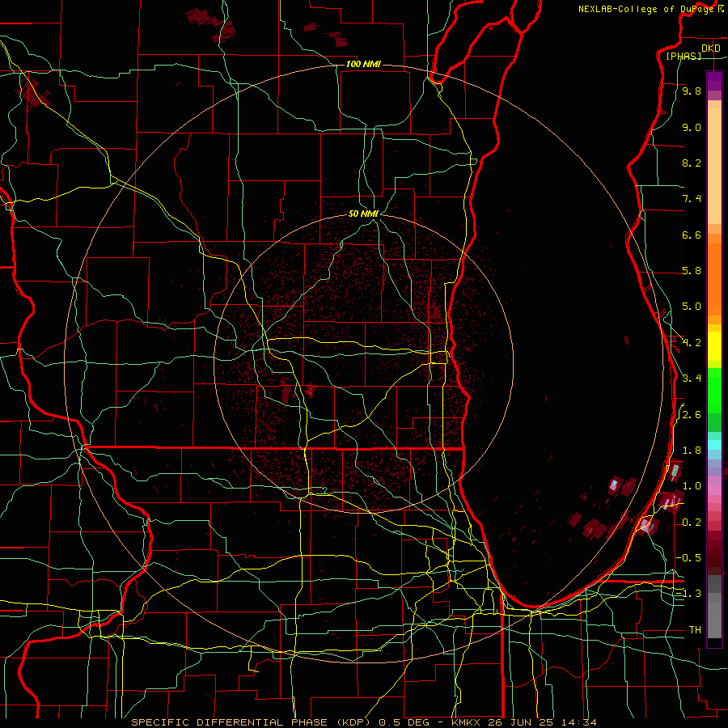
Task: Click the 9.0 value on the color scale
Action: 692,128
